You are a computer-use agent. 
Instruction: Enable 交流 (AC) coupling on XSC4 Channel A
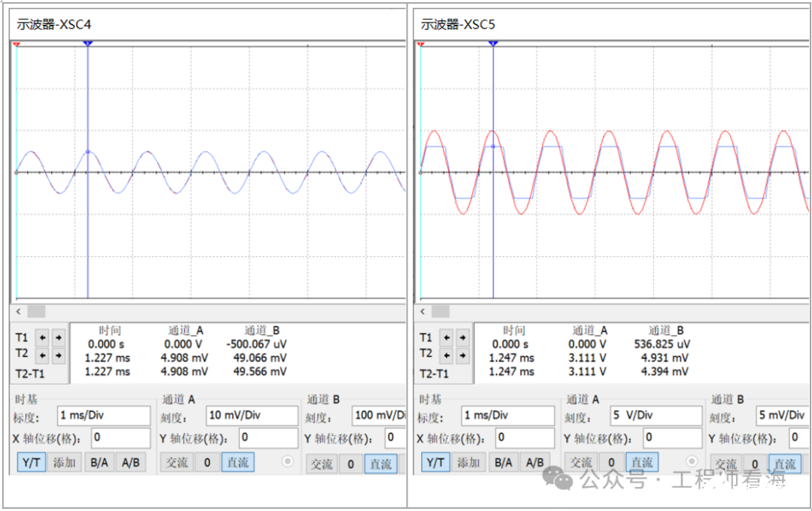(x=177, y=463)
